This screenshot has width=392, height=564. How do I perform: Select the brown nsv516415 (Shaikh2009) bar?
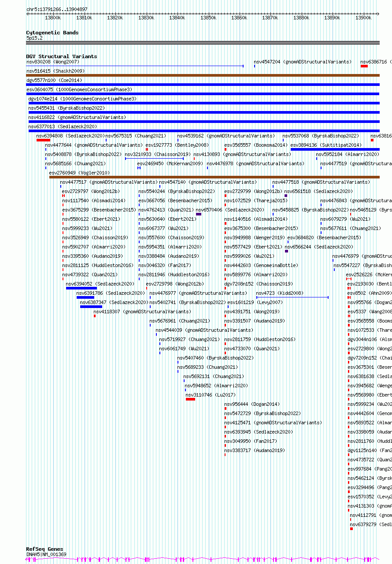pyautogui.click(x=203, y=75)
